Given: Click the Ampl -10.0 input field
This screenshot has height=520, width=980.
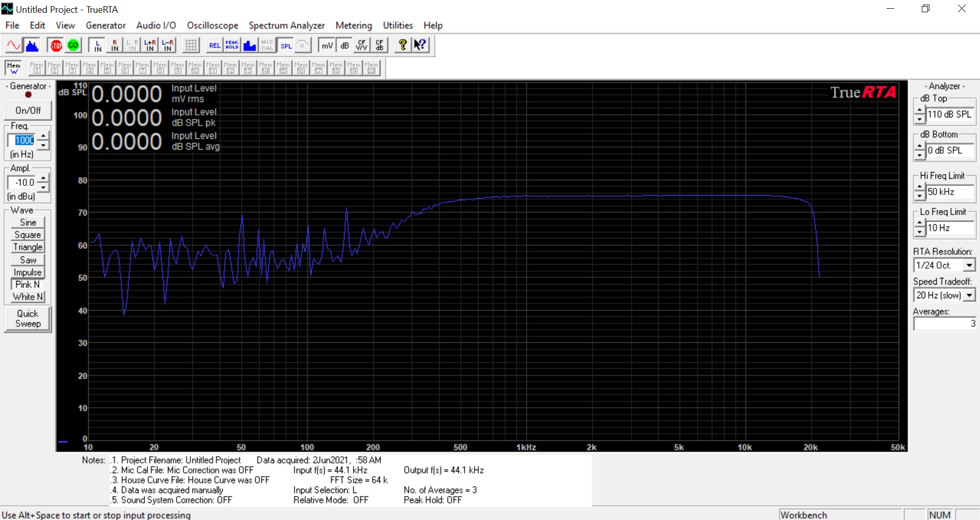Looking at the screenshot, I should [x=22, y=182].
